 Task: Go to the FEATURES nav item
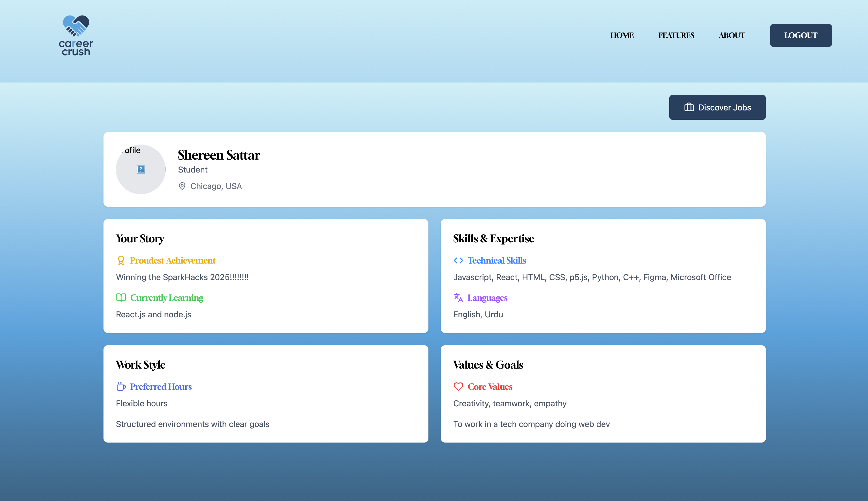676,35
